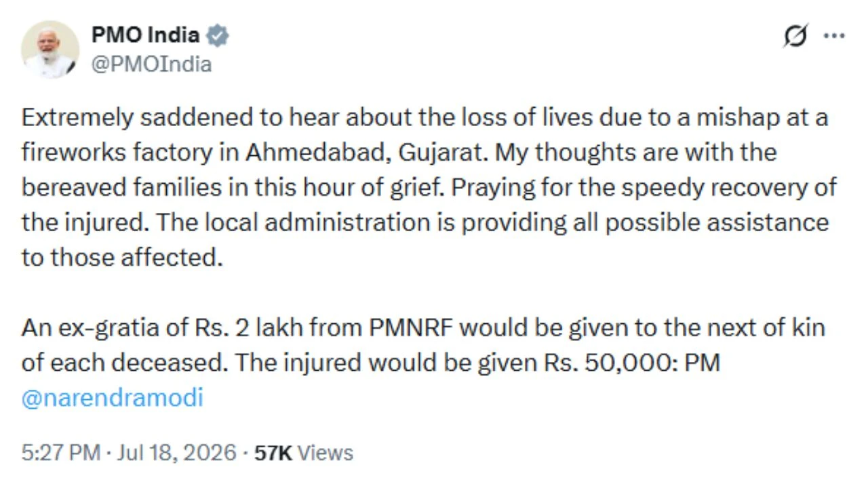The image size is (868, 488).
Task: Click the 5:27 PM timestamp
Action: point(61,452)
